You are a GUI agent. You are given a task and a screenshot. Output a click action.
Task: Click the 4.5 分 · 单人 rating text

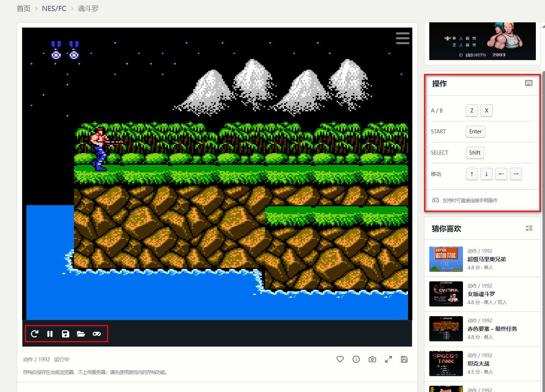point(480,372)
